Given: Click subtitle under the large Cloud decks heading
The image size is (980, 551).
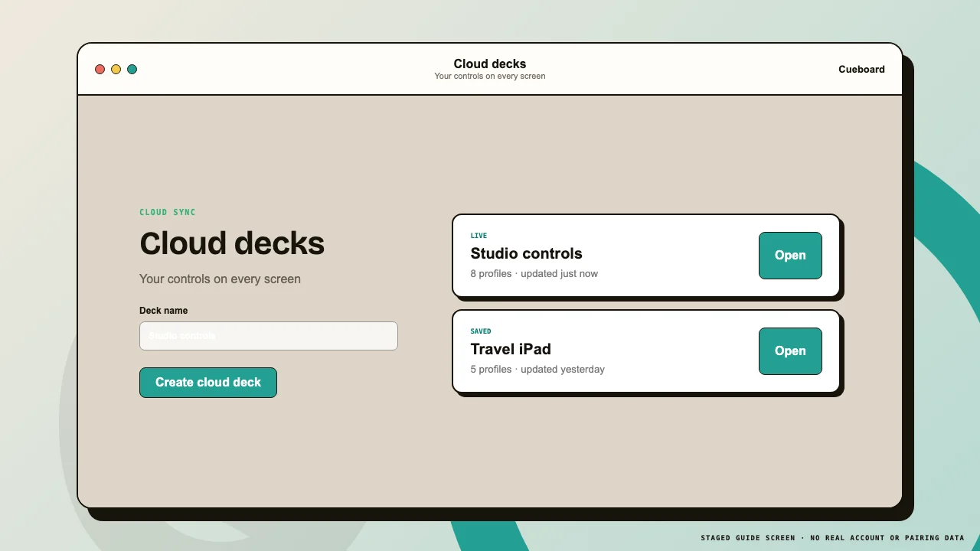Looking at the screenshot, I should 220,279.
